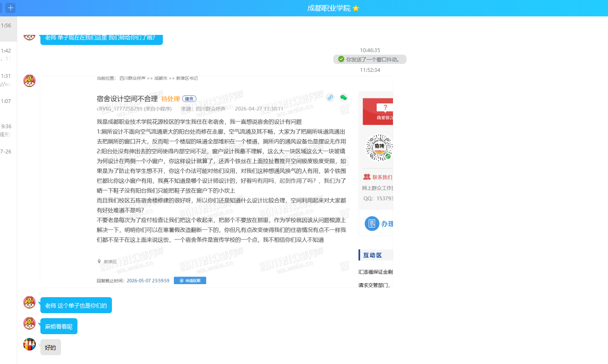Select the 好的 reply bubble

tap(50, 348)
